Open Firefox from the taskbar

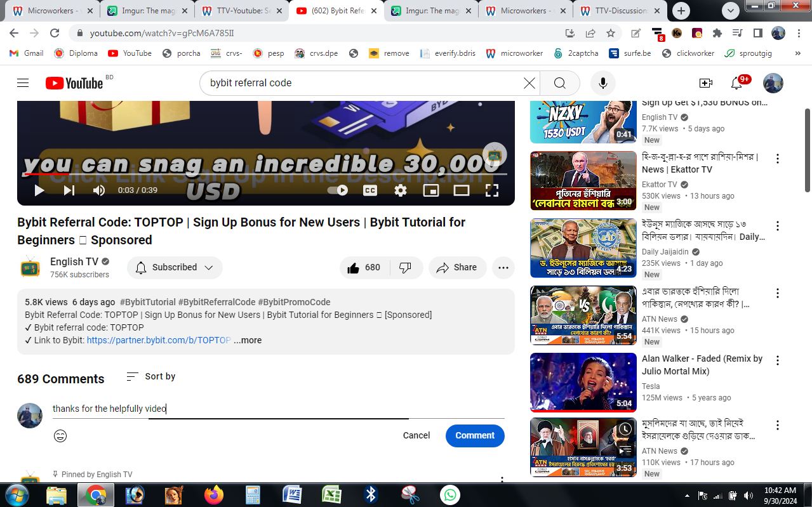214,495
